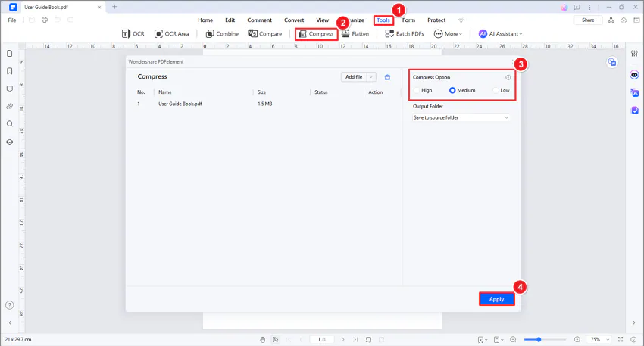Expand right sidebar collapse arrow
Viewport: 644px width, 346px height.
tap(633, 323)
